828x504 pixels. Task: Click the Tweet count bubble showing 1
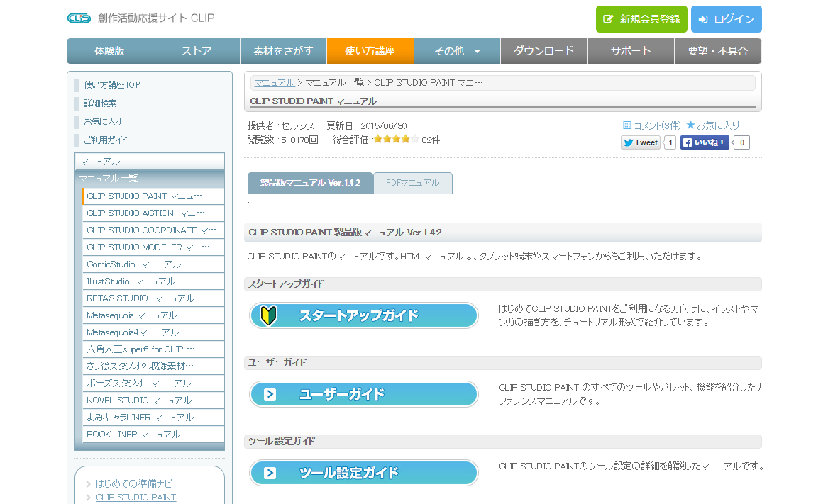click(670, 142)
